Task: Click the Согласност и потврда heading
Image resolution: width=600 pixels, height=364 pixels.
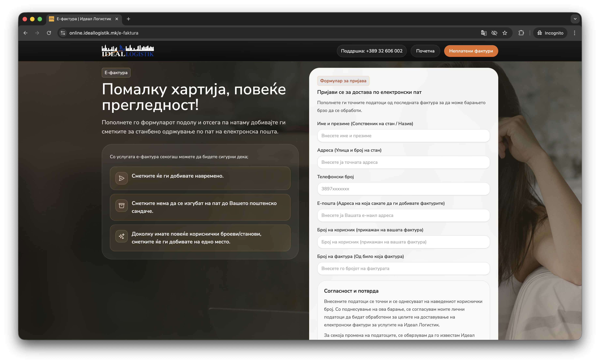Action: click(351, 291)
